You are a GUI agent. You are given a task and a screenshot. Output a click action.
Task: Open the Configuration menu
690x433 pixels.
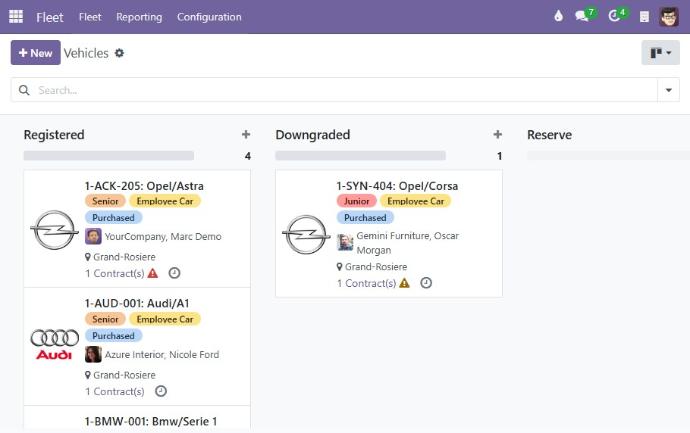209,17
